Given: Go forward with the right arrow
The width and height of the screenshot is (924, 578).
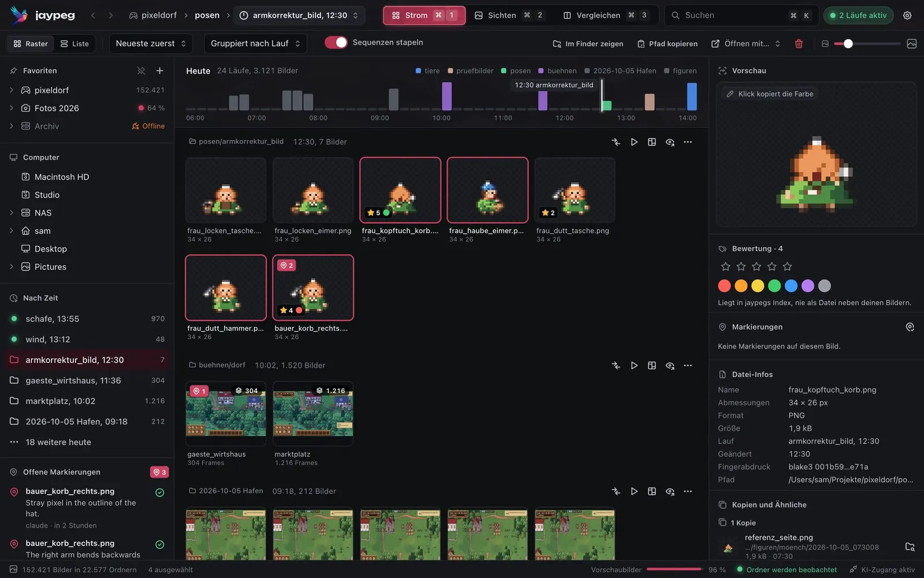Looking at the screenshot, I should pyautogui.click(x=111, y=16).
